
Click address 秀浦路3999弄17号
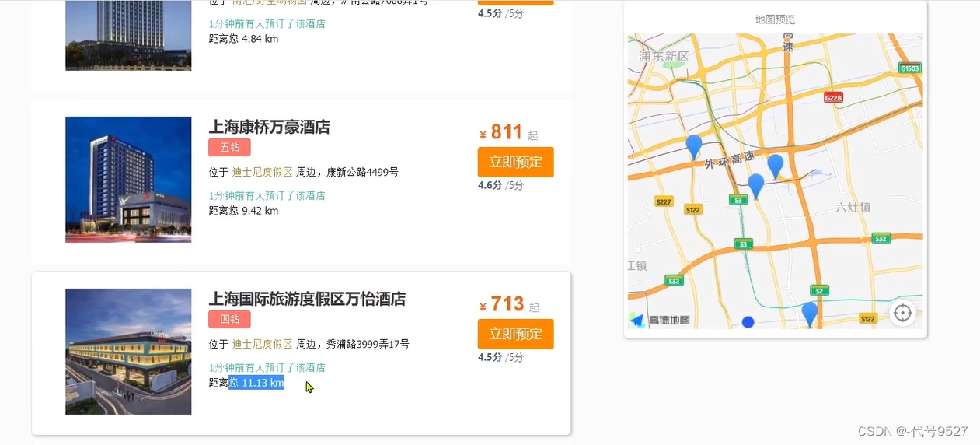(368, 344)
